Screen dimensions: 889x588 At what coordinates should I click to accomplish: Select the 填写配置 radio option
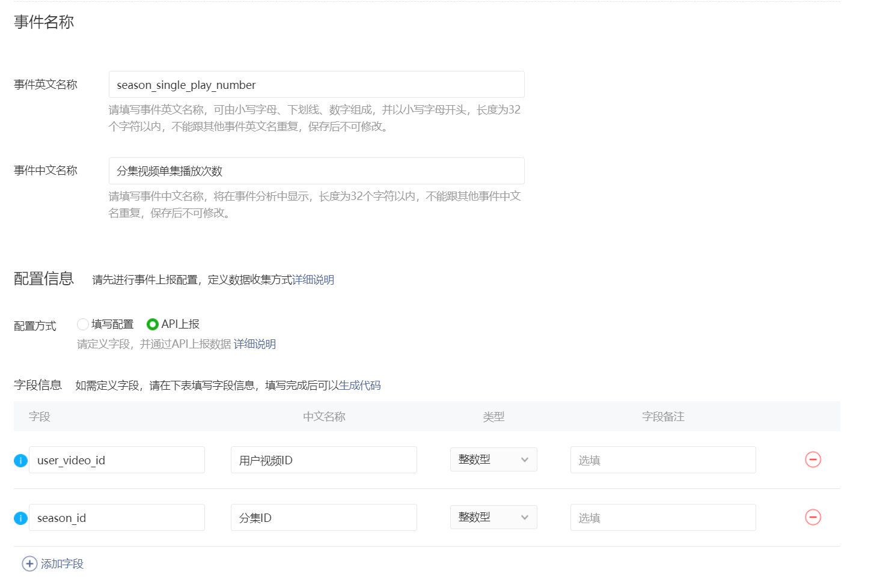pos(83,324)
